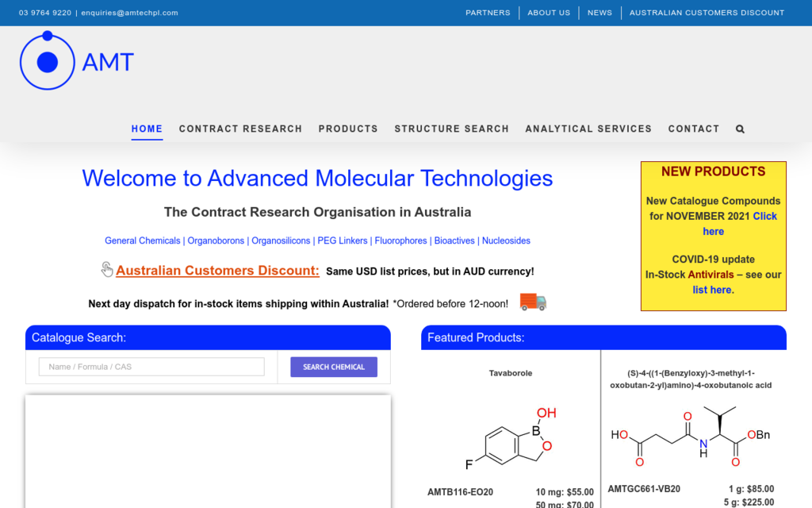Viewport: 812px width, 508px height.
Task: Click PARTNERS in the top bar
Action: pyautogui.click(x=488, y=12)
